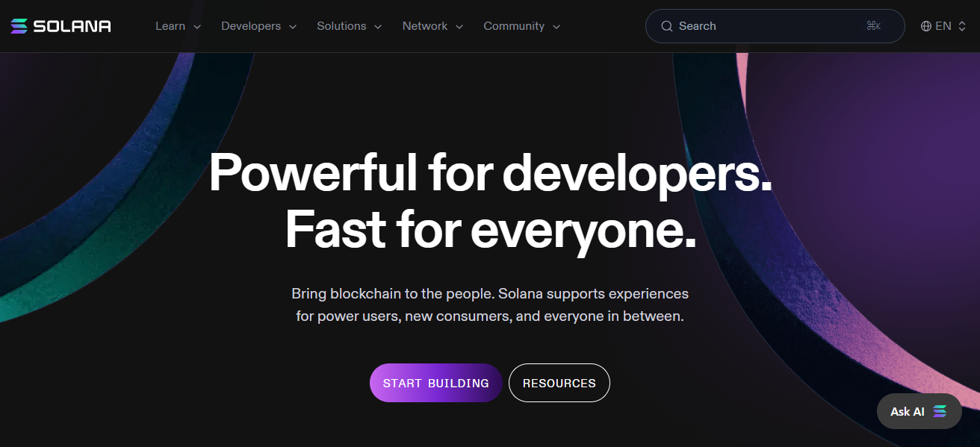The height and width of the screenshot is (447, 980).
Task: Open the Solutions navigation menu
Action: click(341, 26)
